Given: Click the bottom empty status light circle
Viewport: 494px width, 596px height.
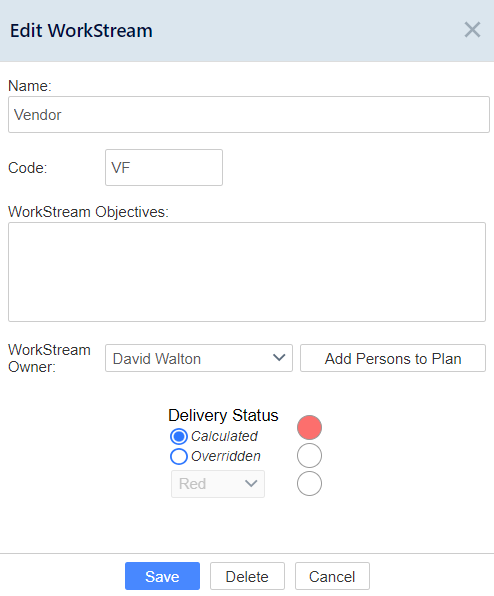Looking at the screenshot, I should pyautogui.click(x=309, y=483).
